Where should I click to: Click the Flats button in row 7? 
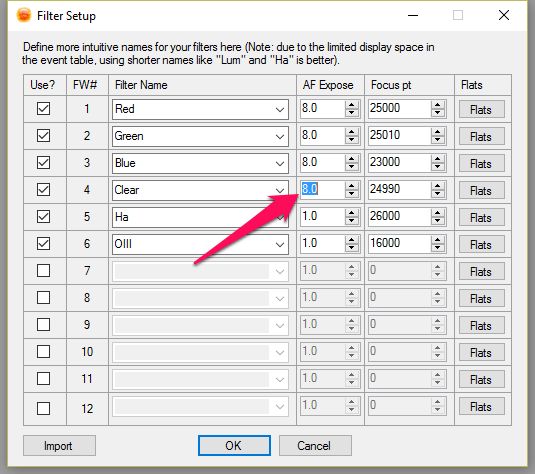pos(481,271)
